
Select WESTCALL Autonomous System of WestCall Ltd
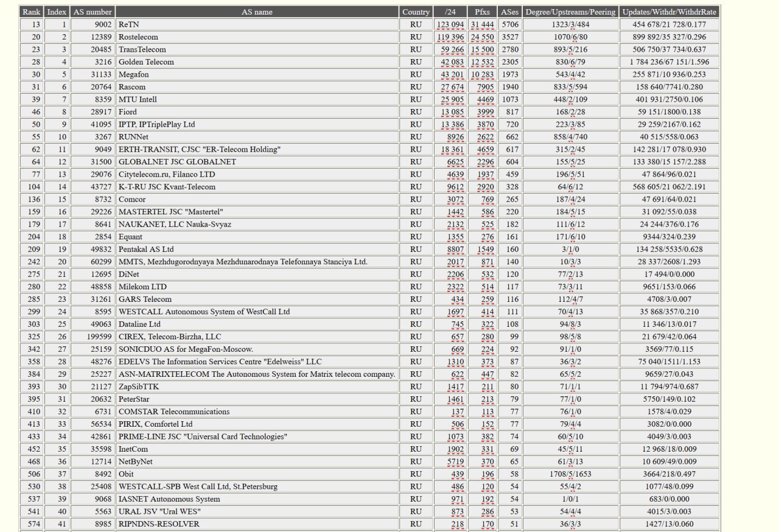pos(257,311)
